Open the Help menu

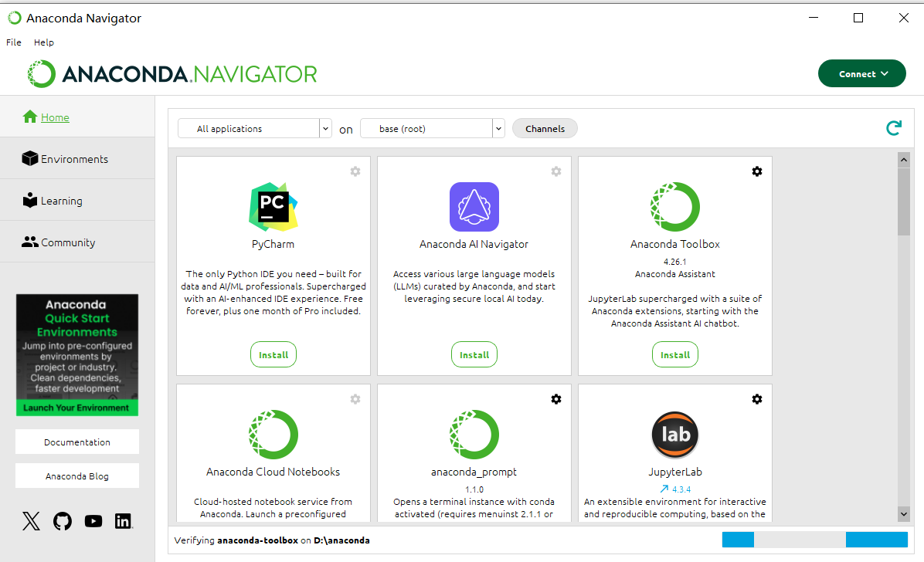(x=43, y=42)
